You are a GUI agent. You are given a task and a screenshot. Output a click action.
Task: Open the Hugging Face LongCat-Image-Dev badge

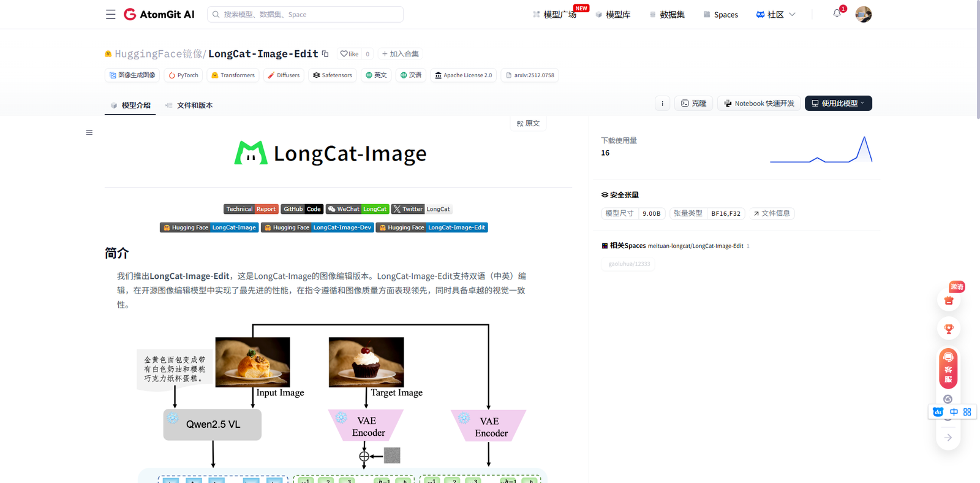pyautogui.click(x=317, y=227)
